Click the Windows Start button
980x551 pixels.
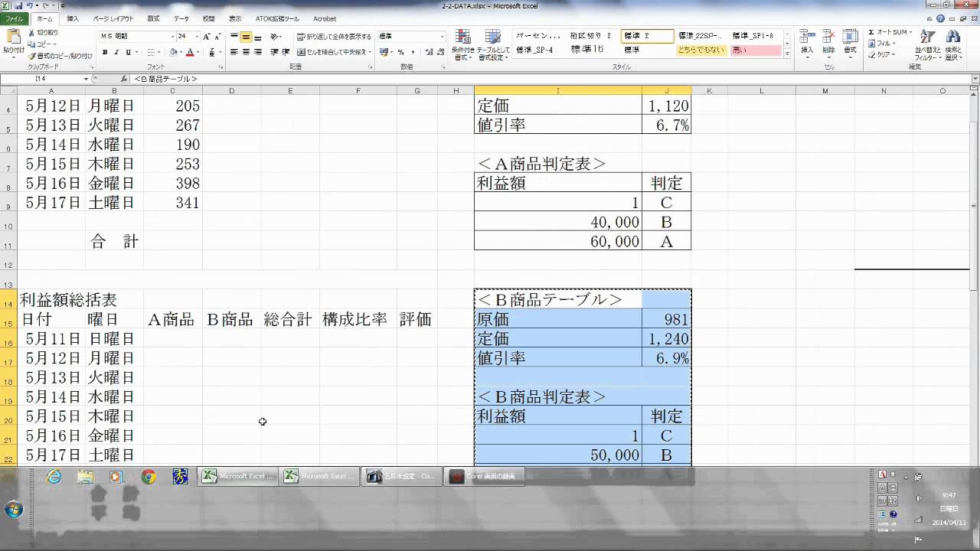[13, 509]
